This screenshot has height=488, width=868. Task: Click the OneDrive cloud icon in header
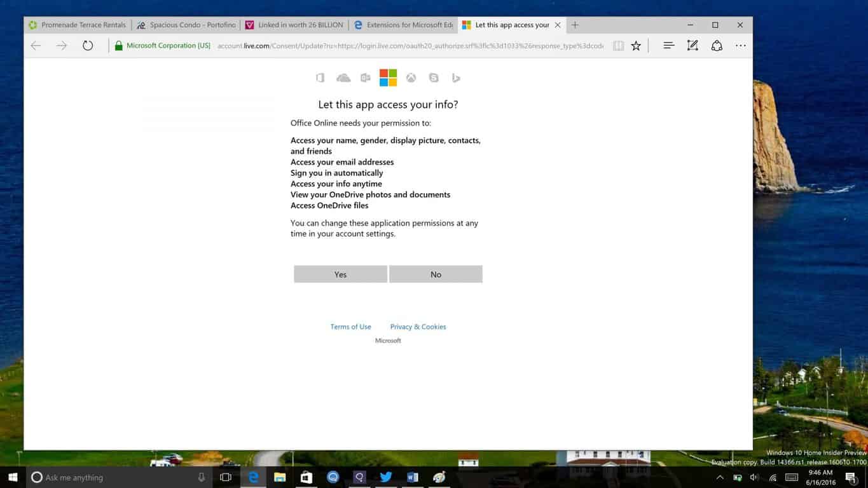[x=343, y=78]
